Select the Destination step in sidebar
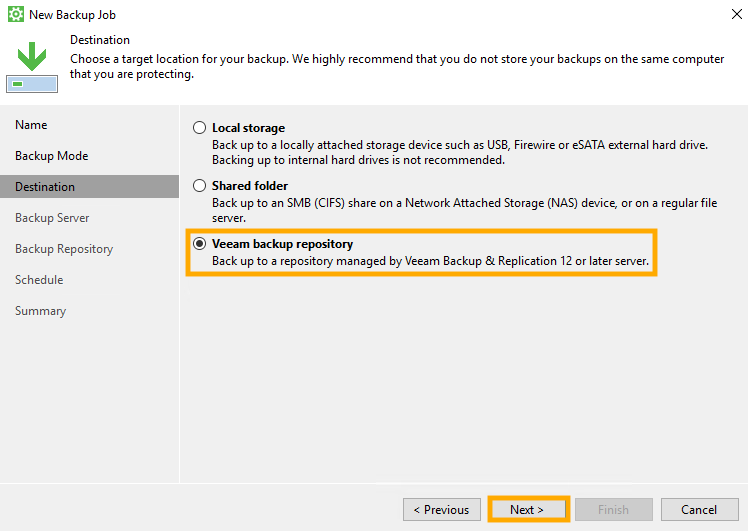The width and height of the screenshot is (748, 531). pos(45,187)
